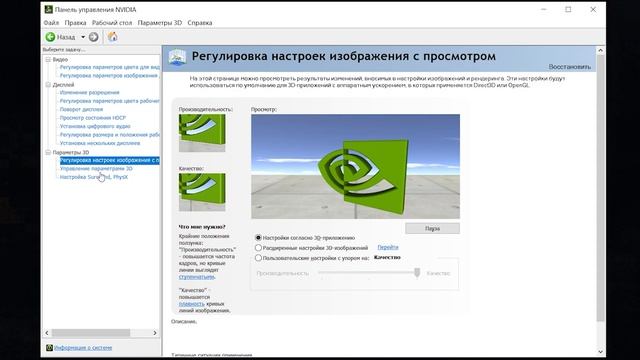640x360 pixels.
Task: Open Информация о системе link
Action: pos(83,348)
